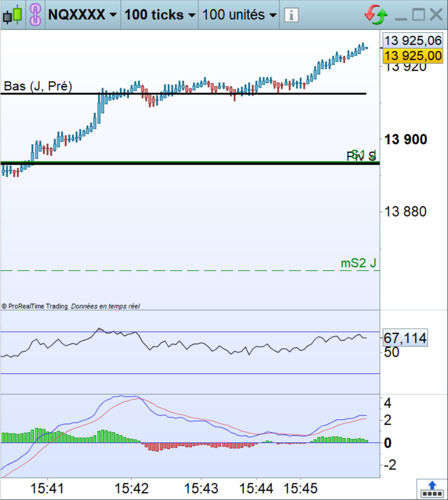
Task: Open the 100 unités history dropdown
Action: coord(239,15)
